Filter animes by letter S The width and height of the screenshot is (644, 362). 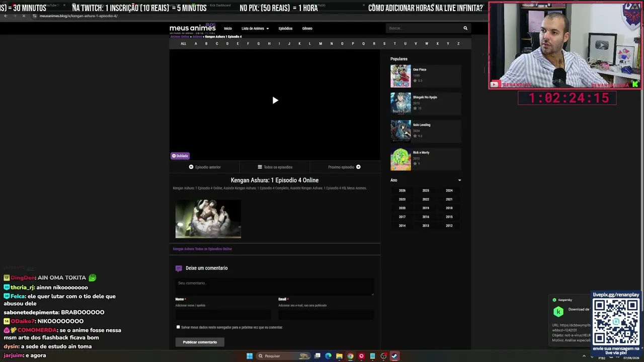384,44
